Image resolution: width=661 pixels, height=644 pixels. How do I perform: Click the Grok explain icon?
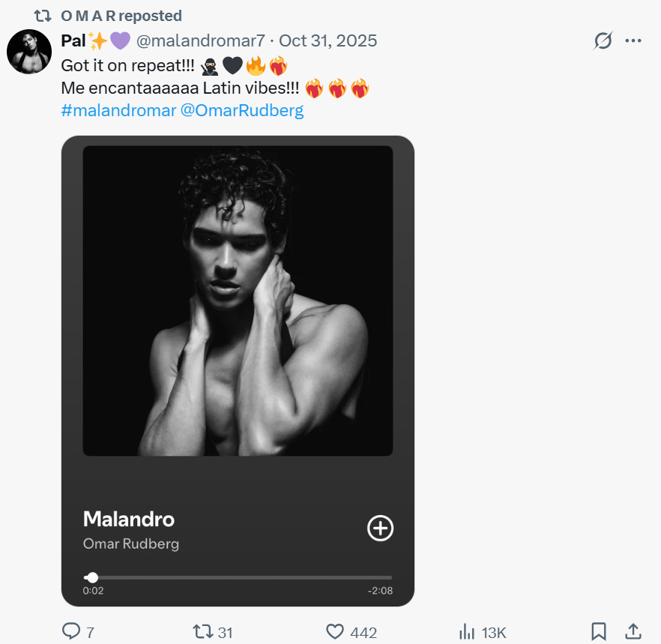coord(603,40)
